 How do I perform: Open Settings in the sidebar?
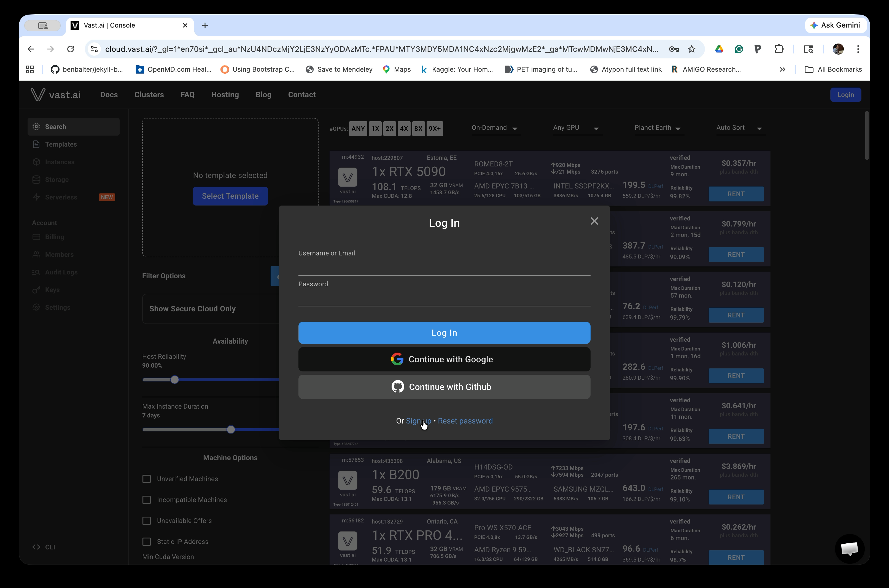pyautogui.click(x=74, y=308)
